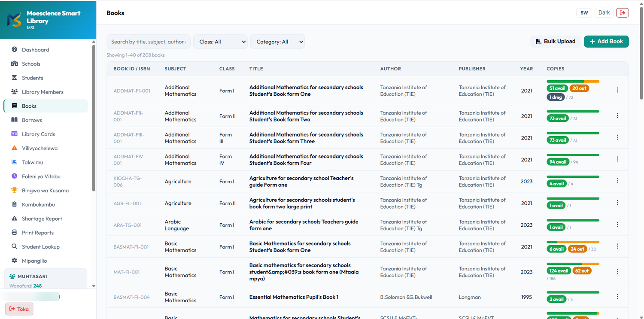The height and width of the screenshot is (319, 644).
Task: Open the Dashboard gauge icon
Action: [x=15, y=50]
